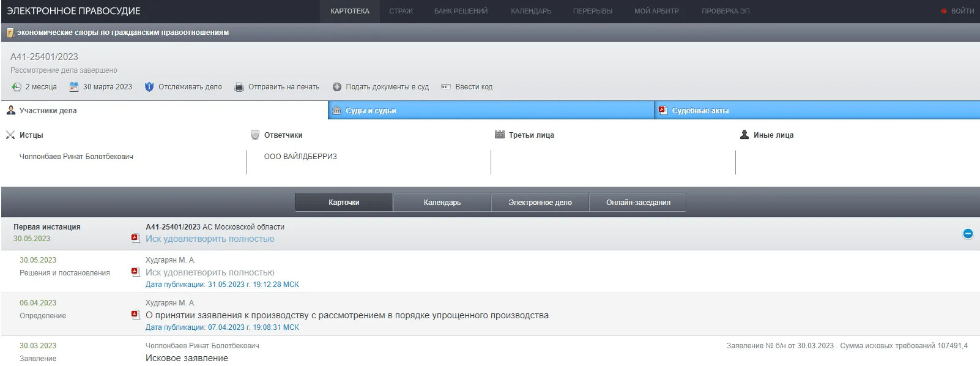This screenshot has height=366, width=980.
Task: Click the PDF icon on Судебные акты tab
Action: tap(663, 110)
